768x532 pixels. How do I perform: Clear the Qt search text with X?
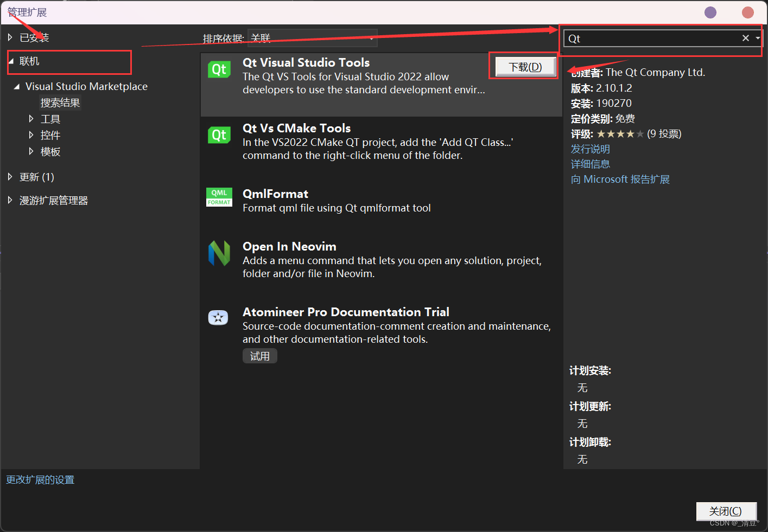pos(746,38)
